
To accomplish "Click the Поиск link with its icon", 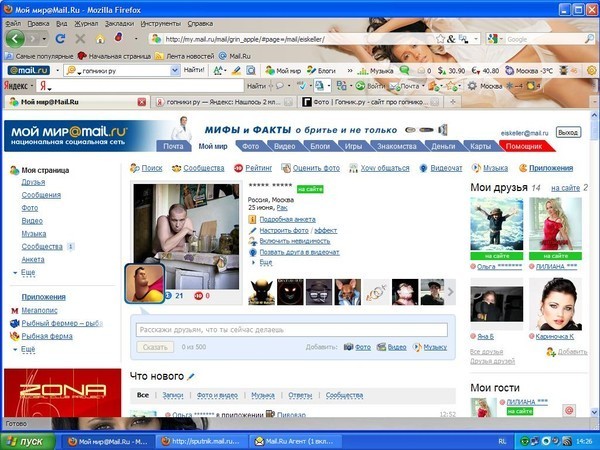I will tap(146, 168).
